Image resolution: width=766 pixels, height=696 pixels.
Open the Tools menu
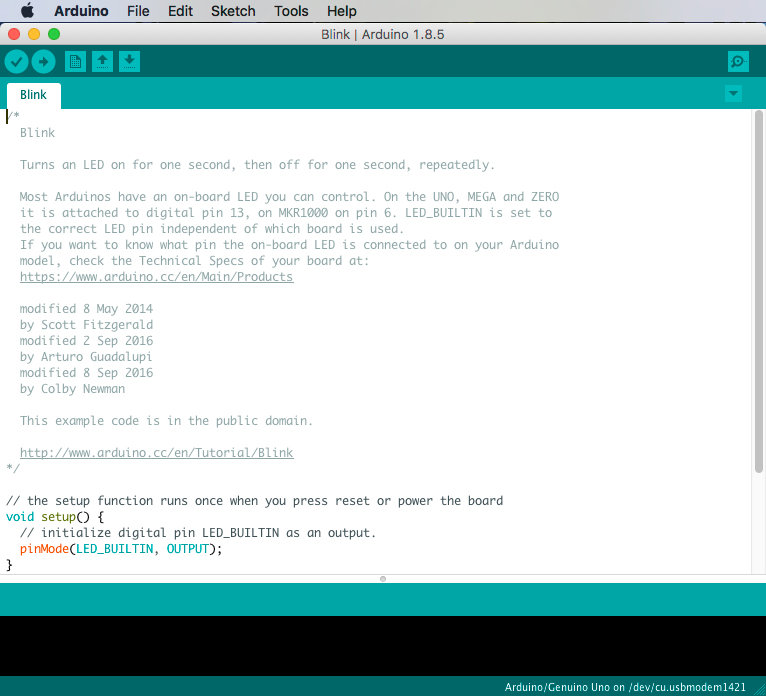click(x=291, y=11)
